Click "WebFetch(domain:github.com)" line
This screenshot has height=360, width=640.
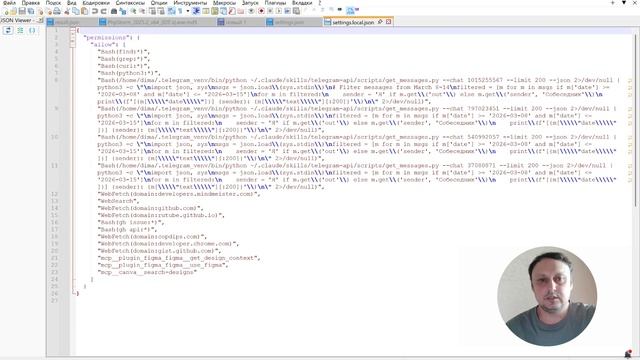coord(150,208)
